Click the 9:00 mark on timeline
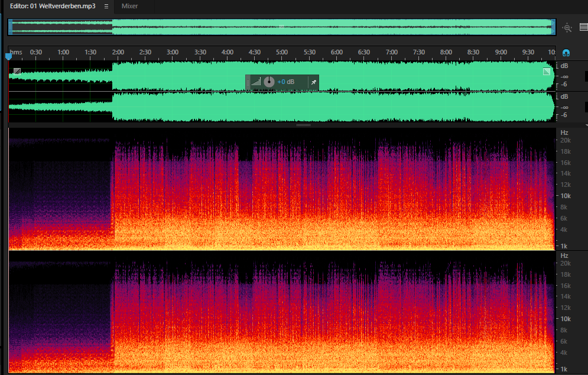This screenshot has height=375, width=588. 501,52
